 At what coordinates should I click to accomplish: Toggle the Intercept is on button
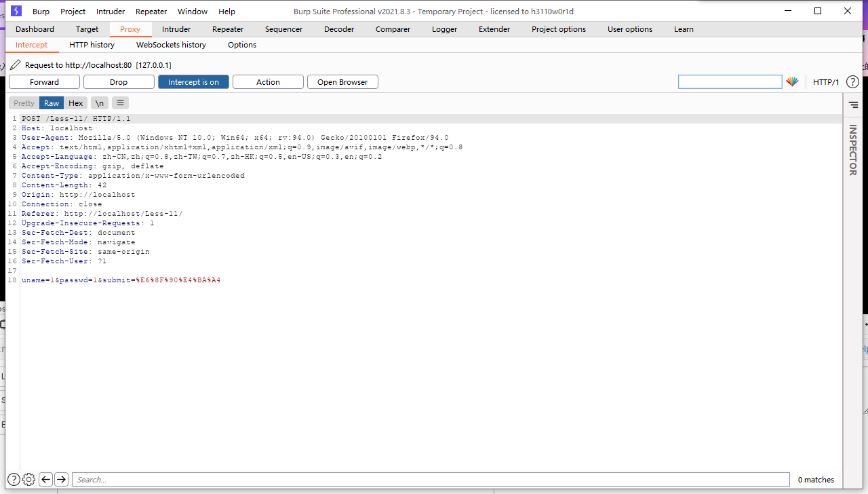coord(193,82)
